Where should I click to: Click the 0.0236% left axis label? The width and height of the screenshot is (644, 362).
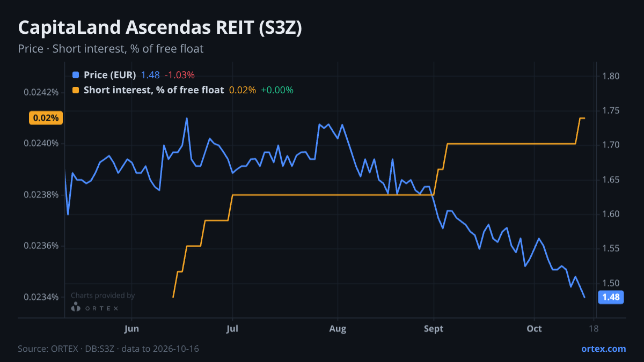[41, 246]
